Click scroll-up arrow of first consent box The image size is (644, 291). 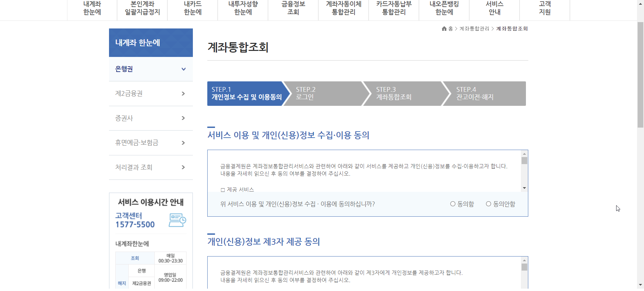(524, 154)
